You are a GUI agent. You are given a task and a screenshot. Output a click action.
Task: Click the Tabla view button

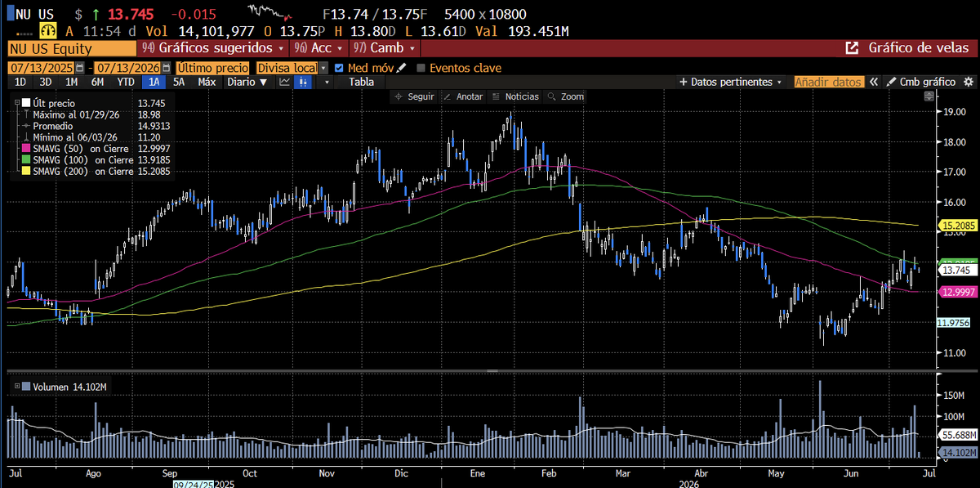(362, 82)
